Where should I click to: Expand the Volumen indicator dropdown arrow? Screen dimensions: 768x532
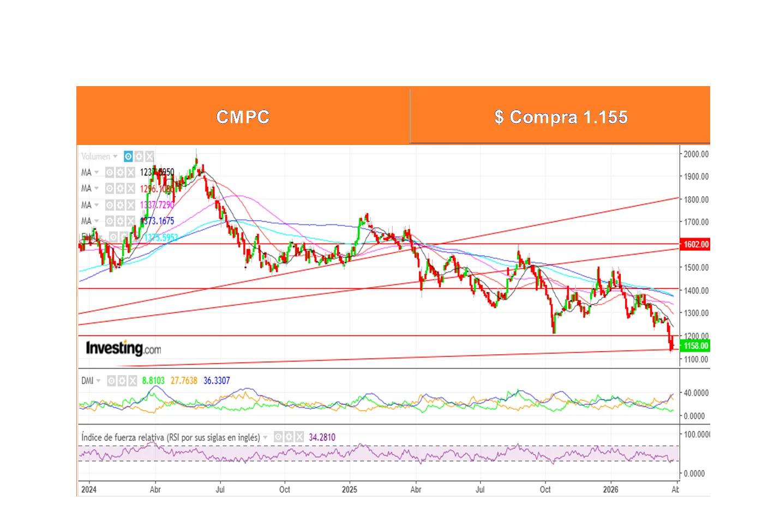pyautogui.click(x=115, y=156)
